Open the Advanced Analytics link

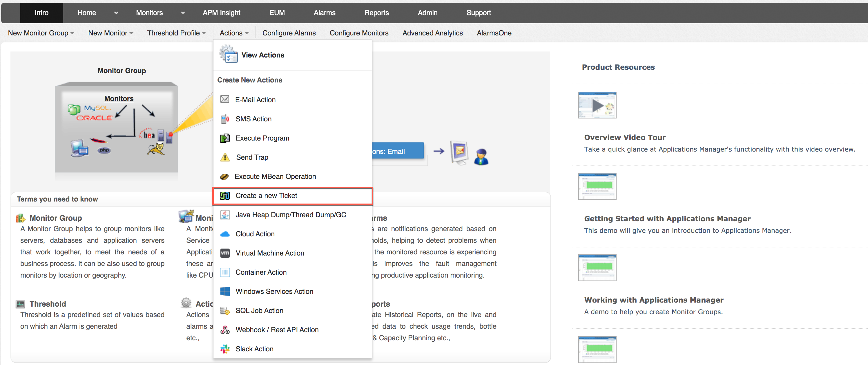pyautogui.click(x=432, y=33)
